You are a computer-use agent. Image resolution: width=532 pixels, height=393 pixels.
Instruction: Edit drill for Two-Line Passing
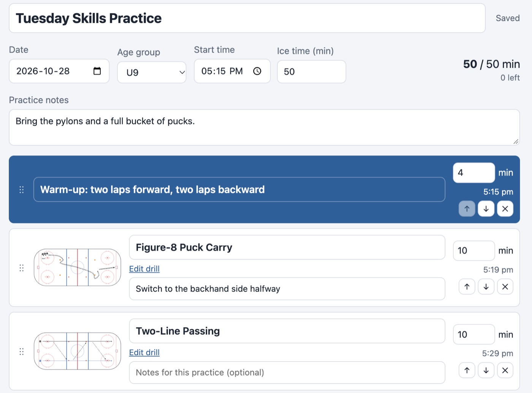[x=144, y=352]
